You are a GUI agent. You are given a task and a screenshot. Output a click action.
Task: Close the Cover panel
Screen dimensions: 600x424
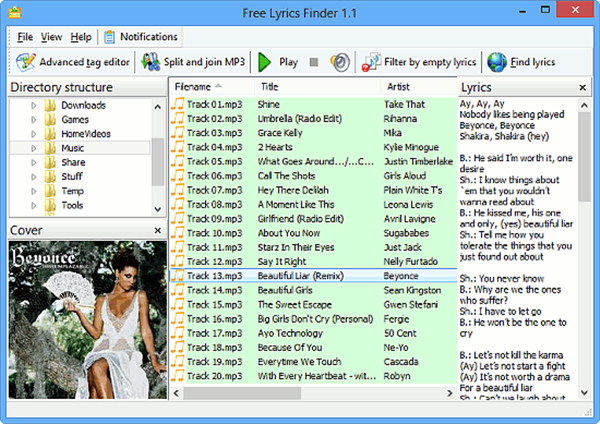[x=157, y=230]
